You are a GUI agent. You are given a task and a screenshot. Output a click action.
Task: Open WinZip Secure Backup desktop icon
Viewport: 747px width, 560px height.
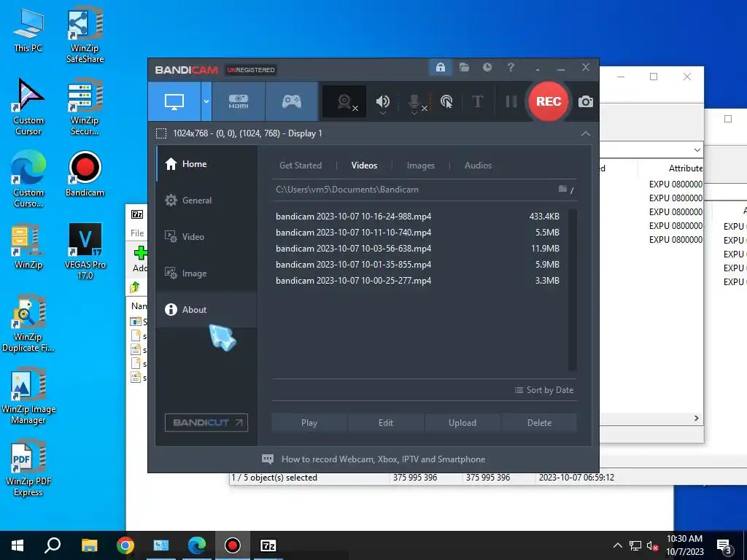pos(85,107)
